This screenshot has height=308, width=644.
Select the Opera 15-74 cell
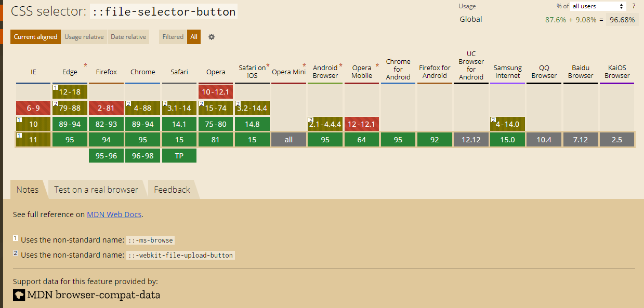216,108
